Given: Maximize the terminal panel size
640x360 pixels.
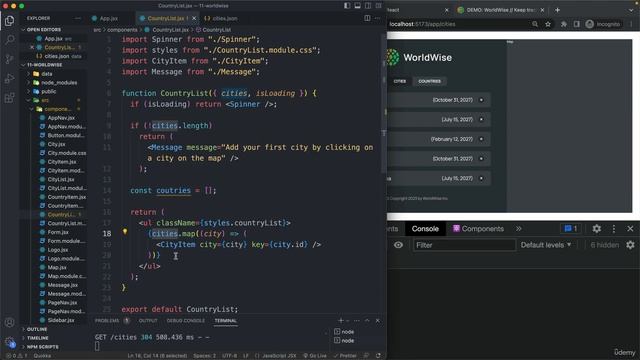Looking at the screenshot, I should 367,320.
